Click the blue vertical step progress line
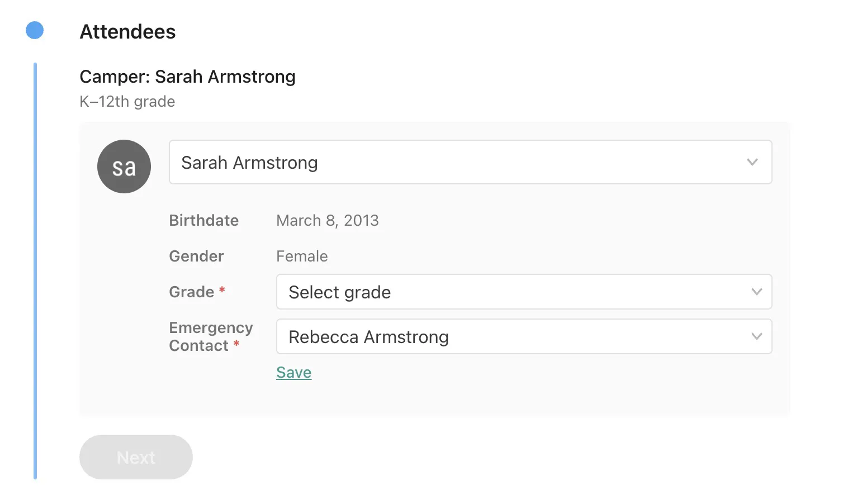 [35, 270]
